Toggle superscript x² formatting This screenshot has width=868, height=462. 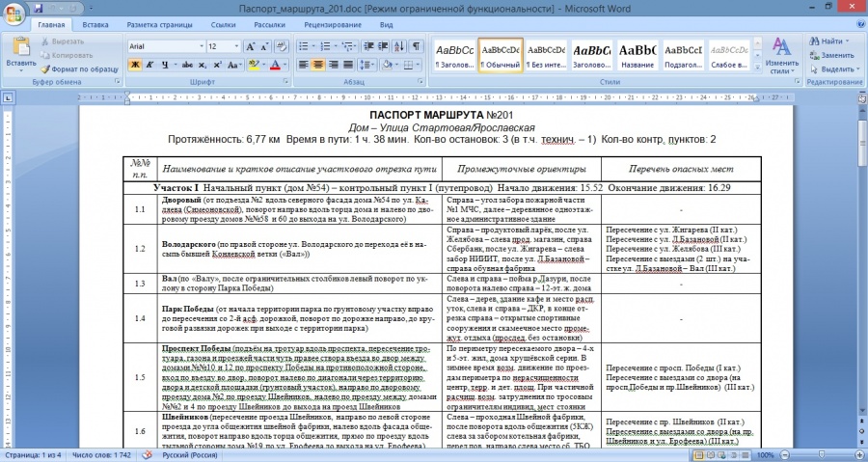[x=218, y=65]
